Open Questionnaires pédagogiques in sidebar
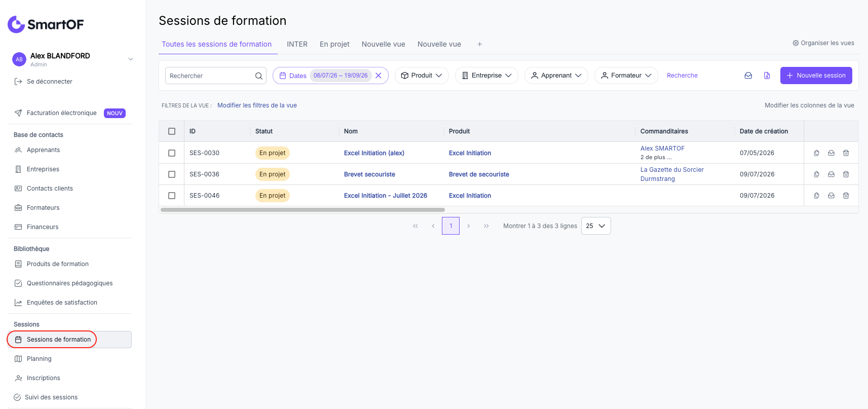 pos(69,283)
